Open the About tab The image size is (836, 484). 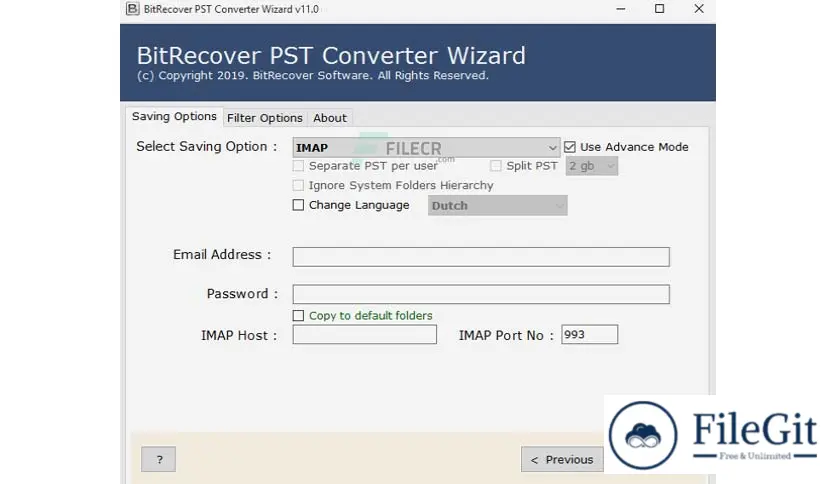click(x=329, y=118)
